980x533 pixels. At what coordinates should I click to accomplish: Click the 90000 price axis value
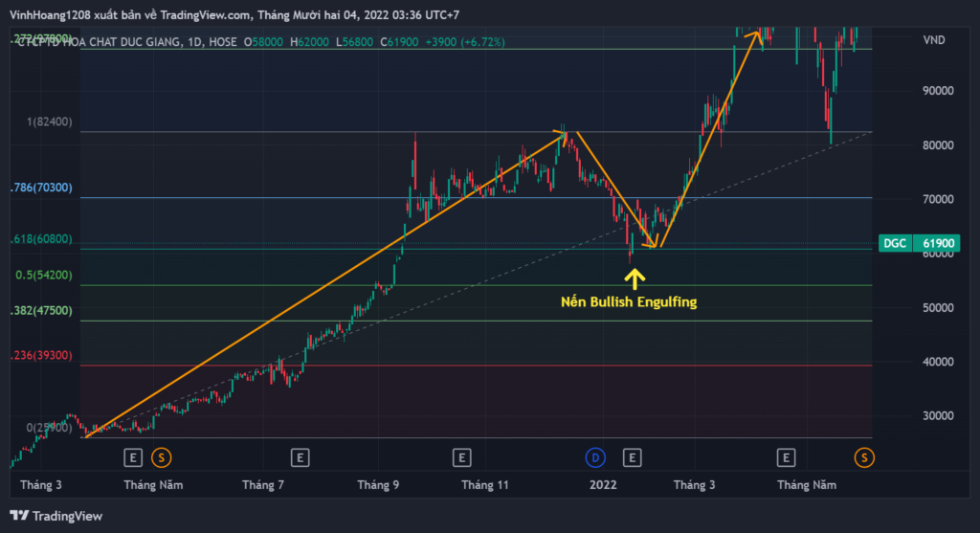pyautogui.click(x=938, y=91)
